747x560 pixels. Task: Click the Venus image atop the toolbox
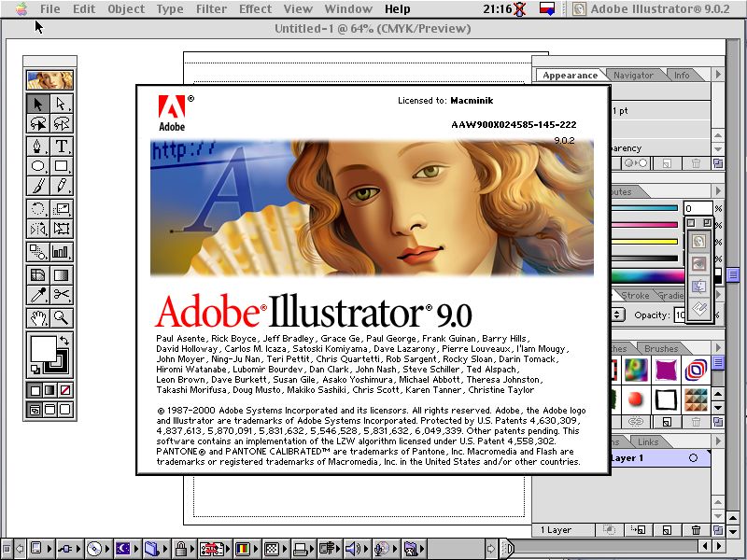point(50,80)
